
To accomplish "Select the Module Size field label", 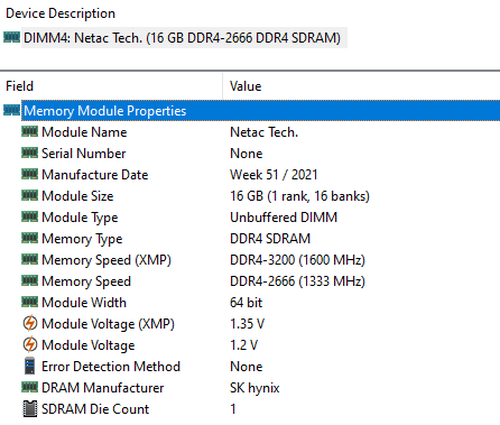I will click(78, 196).
